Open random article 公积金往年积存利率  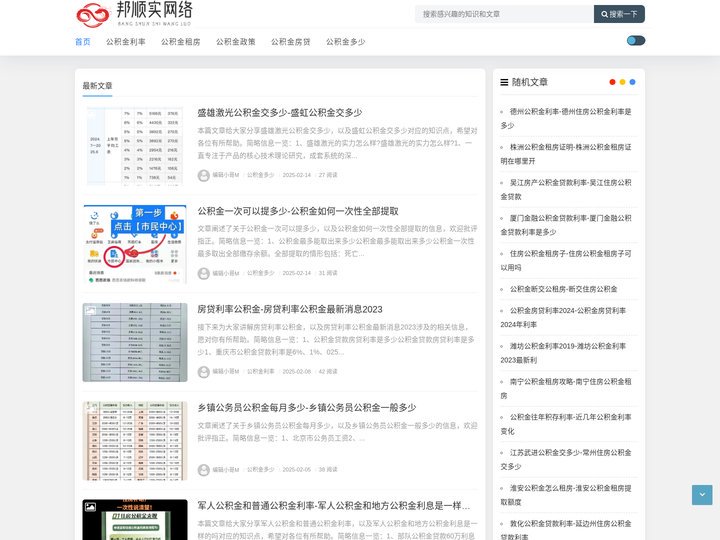566,424
